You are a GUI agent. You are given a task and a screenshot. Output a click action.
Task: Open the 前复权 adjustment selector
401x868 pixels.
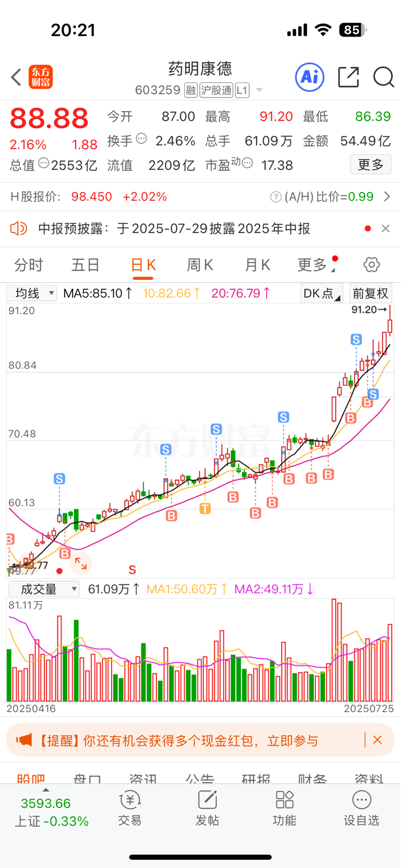370,293
